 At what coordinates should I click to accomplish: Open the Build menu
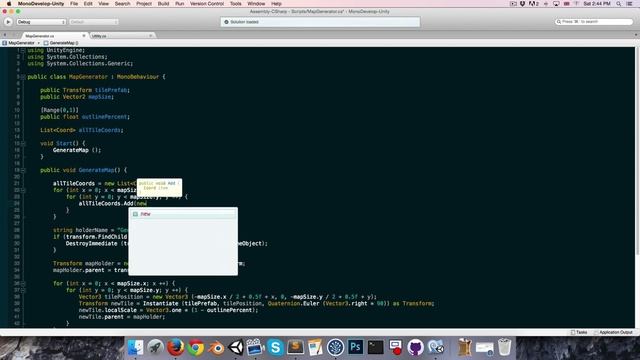pyautogui.click(x=163, y=4)
